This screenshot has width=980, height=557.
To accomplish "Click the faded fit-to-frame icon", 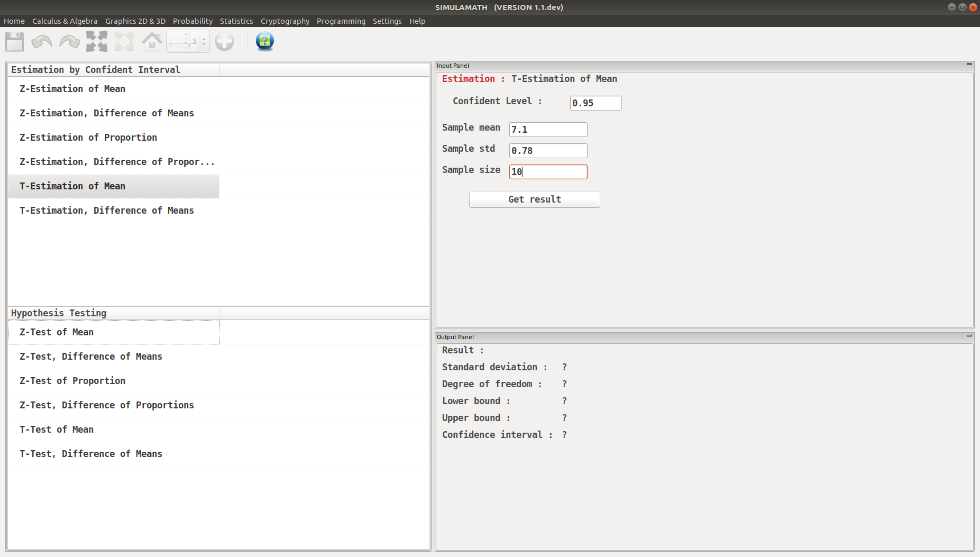I will 124,41.
